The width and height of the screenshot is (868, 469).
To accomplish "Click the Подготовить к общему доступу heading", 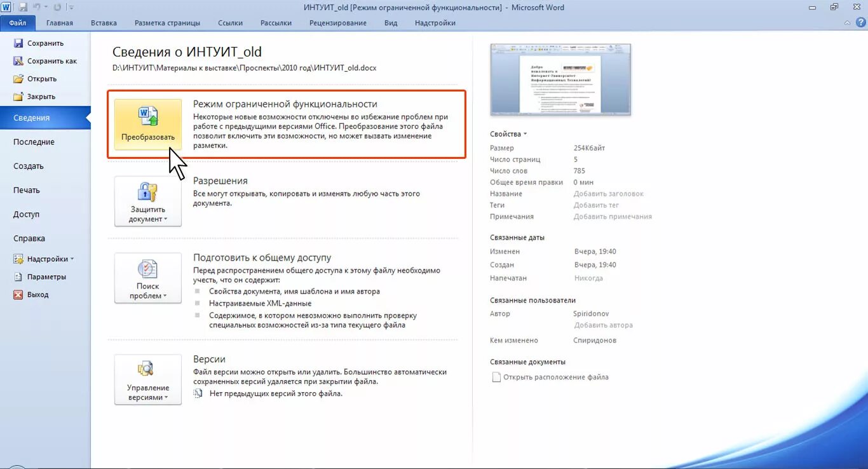I will pyautogui.click(x=262, y=258).
